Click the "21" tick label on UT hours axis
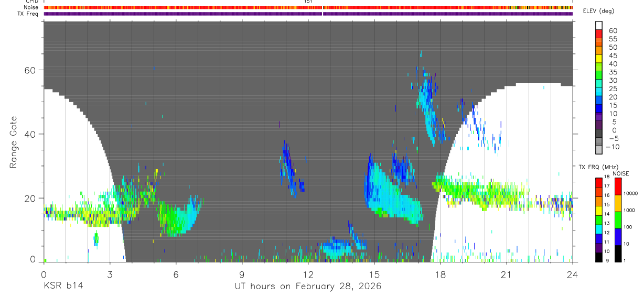 (x=507, y=274)
